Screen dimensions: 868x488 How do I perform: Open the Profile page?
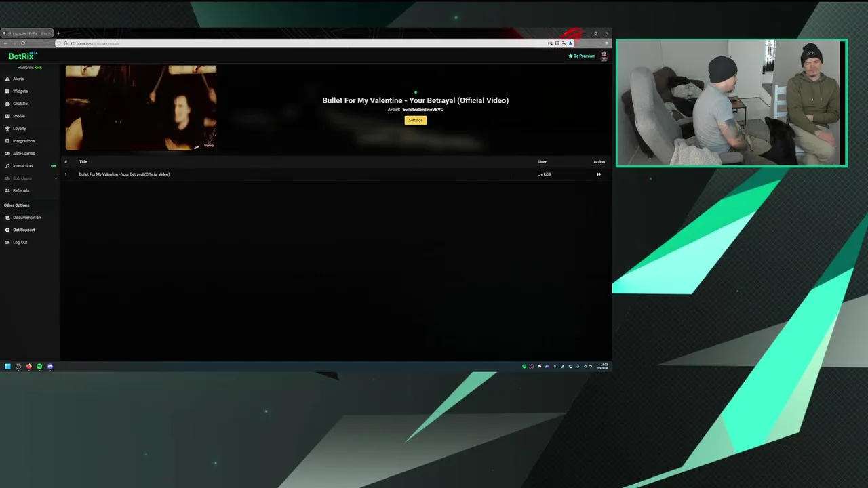coord(19,116)
